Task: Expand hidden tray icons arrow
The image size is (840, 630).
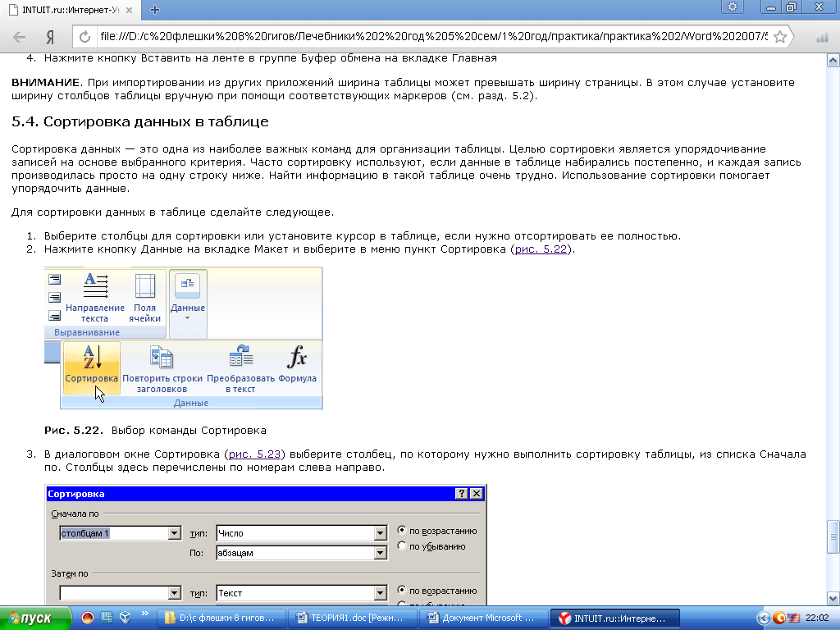Action: coord(764,619)
